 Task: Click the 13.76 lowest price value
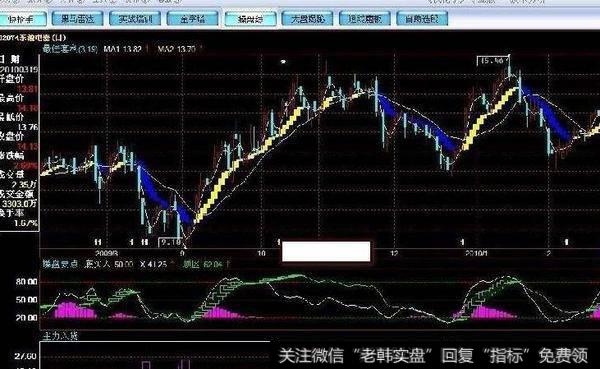[28, 127]
